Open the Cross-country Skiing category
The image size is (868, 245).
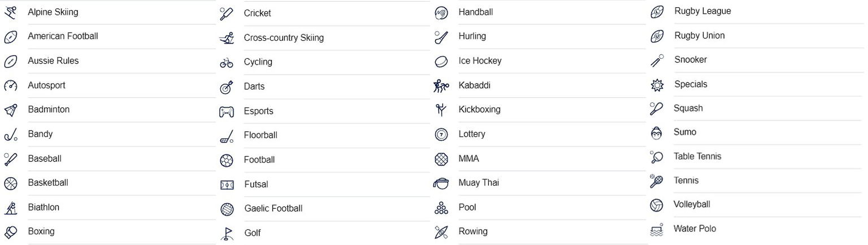pos(284,38)
